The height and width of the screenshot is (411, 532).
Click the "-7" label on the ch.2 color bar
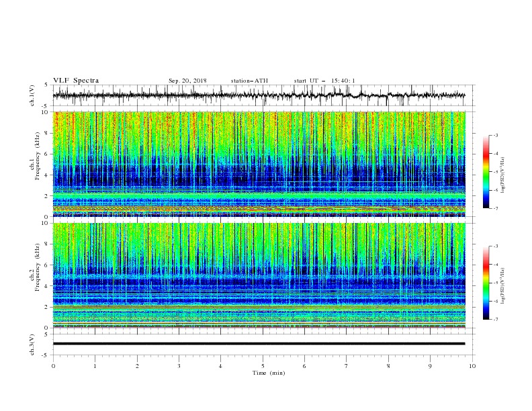496,320
